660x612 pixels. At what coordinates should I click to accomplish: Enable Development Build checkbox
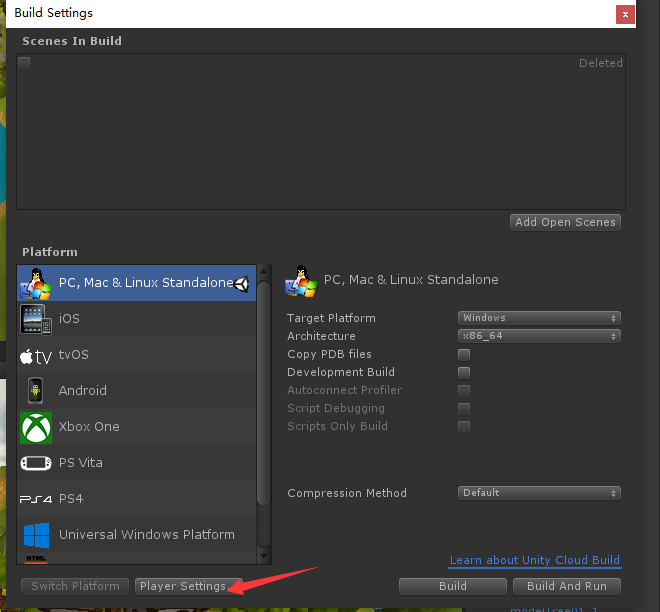(x=464, y=373)
